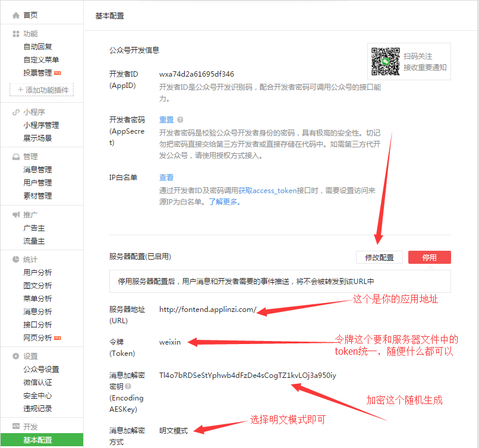Open 微信认证 in the sidebar
Image resolution: width=479 pixels, height=448 pixels.
37,383
